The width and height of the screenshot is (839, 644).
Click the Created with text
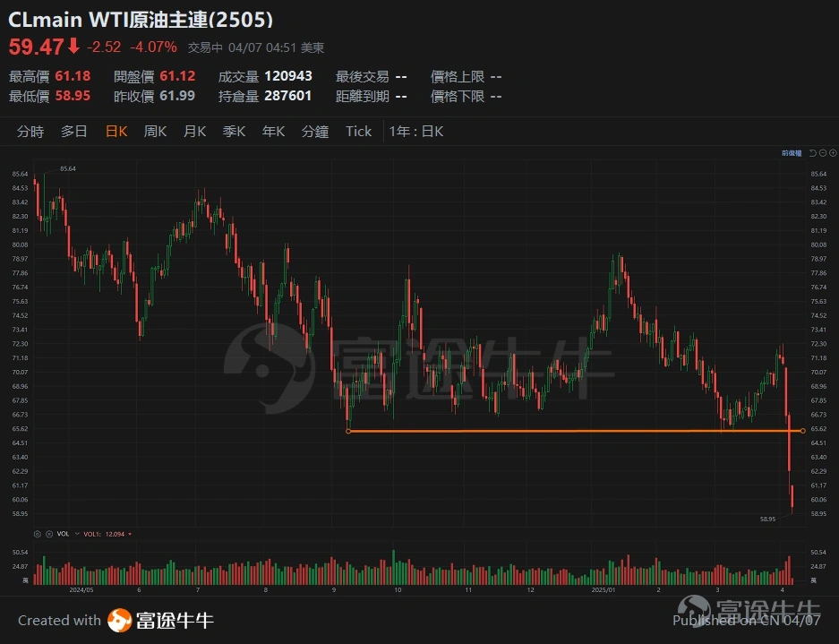tap(59, 621)
